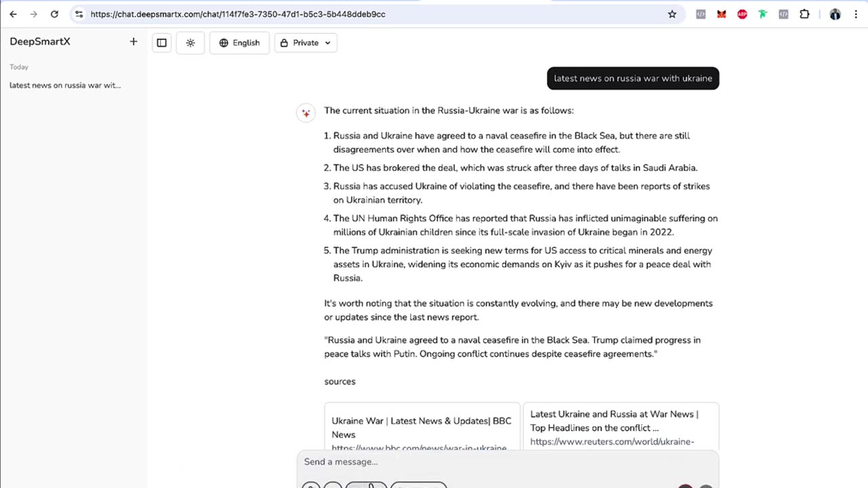Image resolution: width=868 pixels, height=488 pixels.
Task: Go back with the browser back arrow
Action: tap(13, 14)
